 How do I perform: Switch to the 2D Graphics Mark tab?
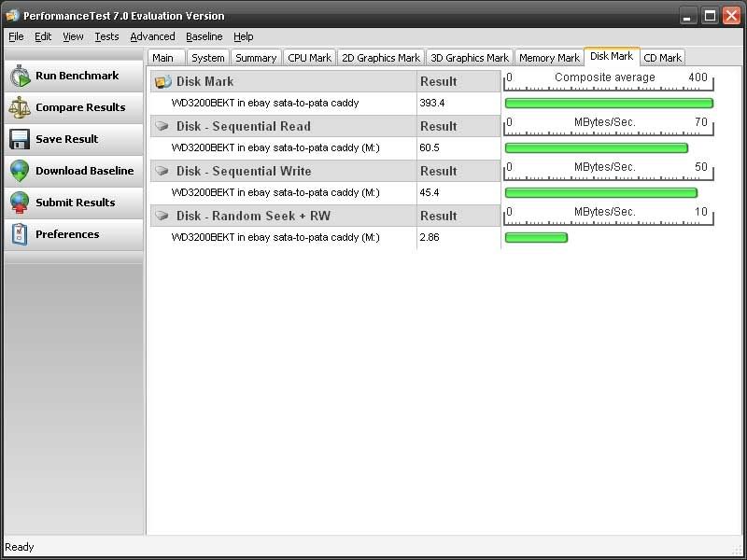[381, 58]
